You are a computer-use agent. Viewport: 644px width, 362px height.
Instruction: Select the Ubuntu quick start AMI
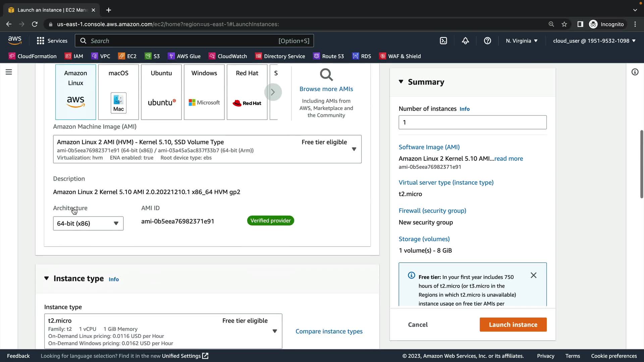coord(161,92)
